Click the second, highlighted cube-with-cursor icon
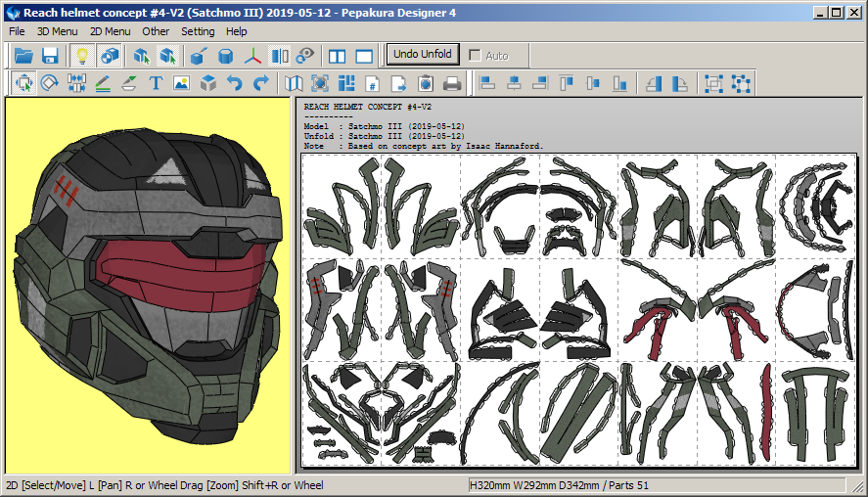 tap(167, 56)
